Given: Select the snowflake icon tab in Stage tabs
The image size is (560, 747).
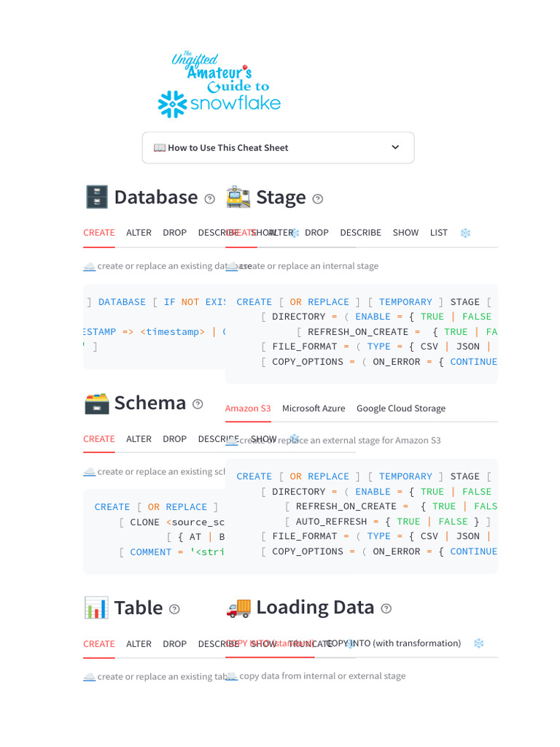Looking at the screenshot, I should pyautogui.click(x=465, y=233).
